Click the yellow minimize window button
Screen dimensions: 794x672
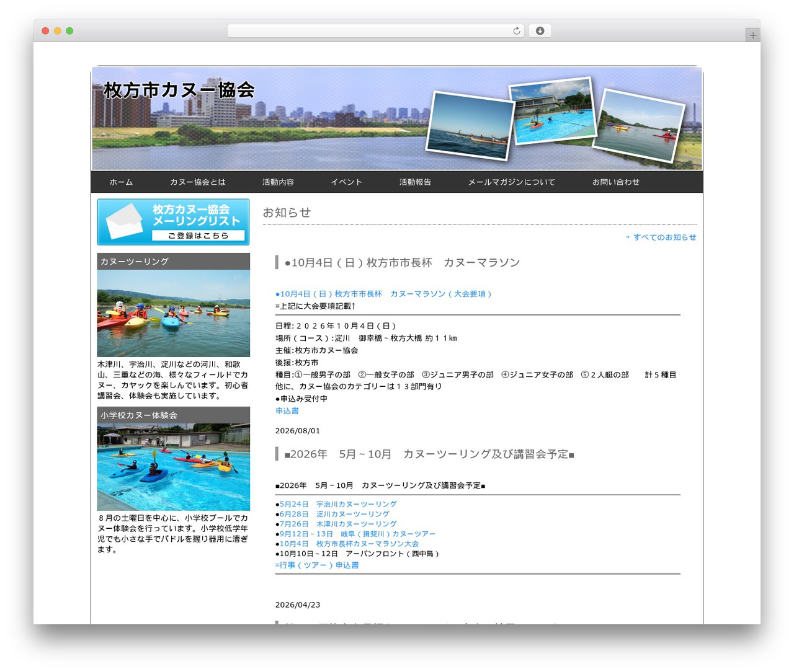[x=57, y=31]
